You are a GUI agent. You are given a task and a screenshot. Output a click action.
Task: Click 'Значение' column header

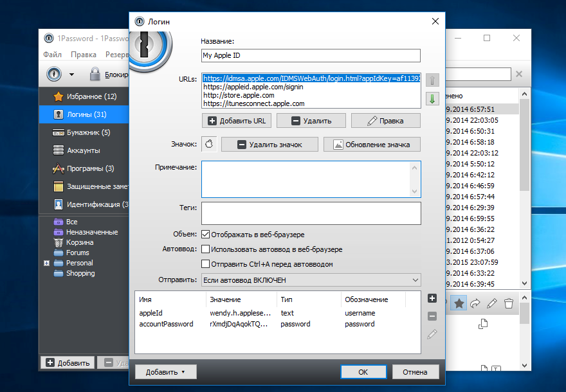tap(241, 299)
